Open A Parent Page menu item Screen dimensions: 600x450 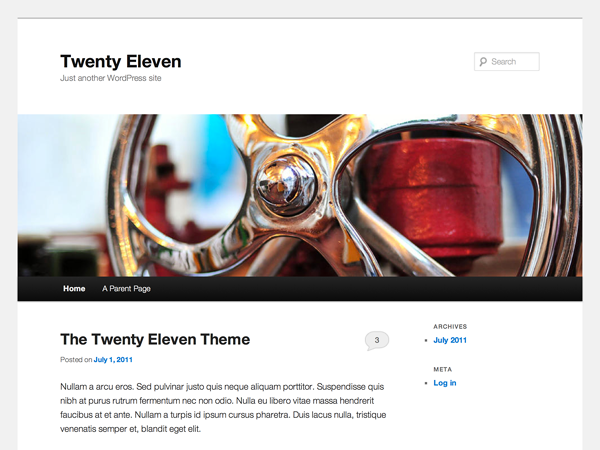click(x=126, y=289)
